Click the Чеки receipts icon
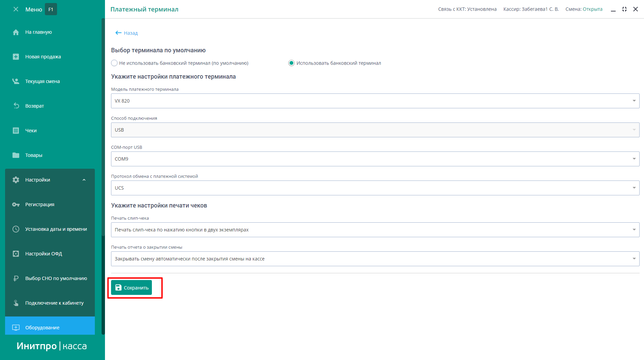Screen dimensions: 644x360 [16, 131]
